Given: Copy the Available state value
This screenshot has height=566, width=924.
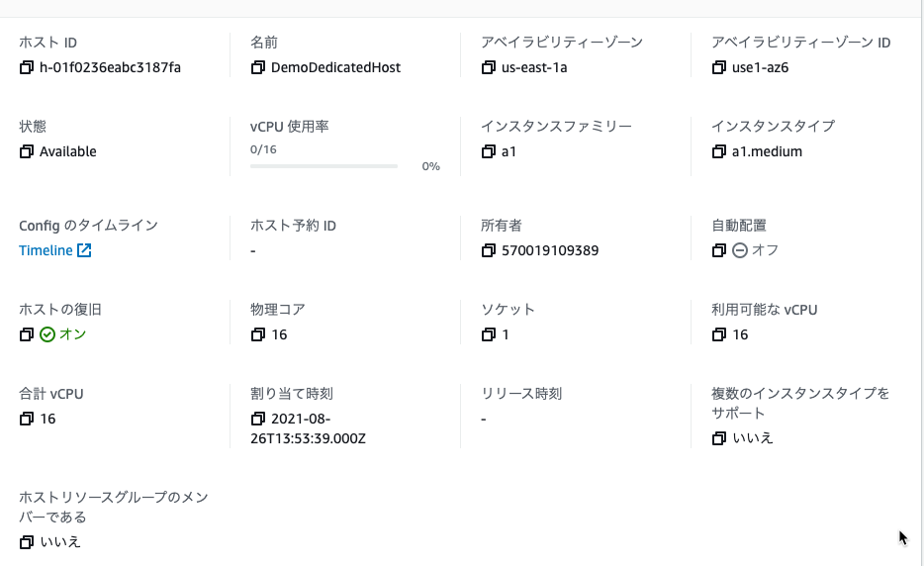Looking at the screenshot, I should click(27, 151).
